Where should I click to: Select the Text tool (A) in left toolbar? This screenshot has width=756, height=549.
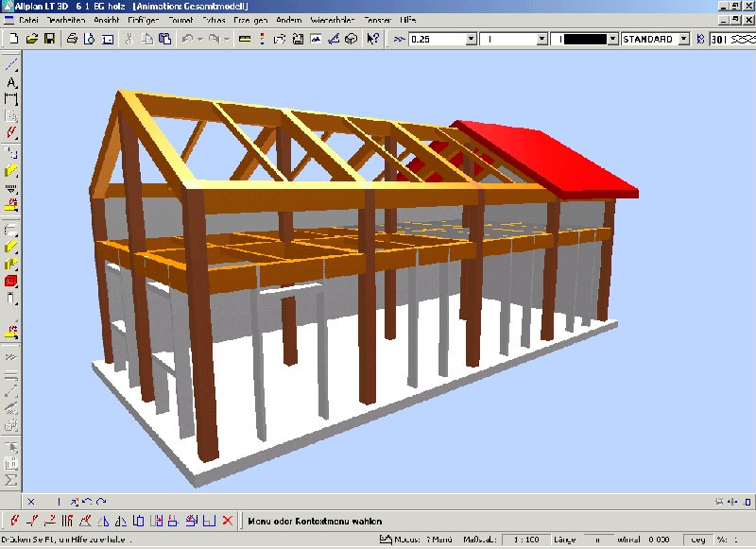pos(11,83)
